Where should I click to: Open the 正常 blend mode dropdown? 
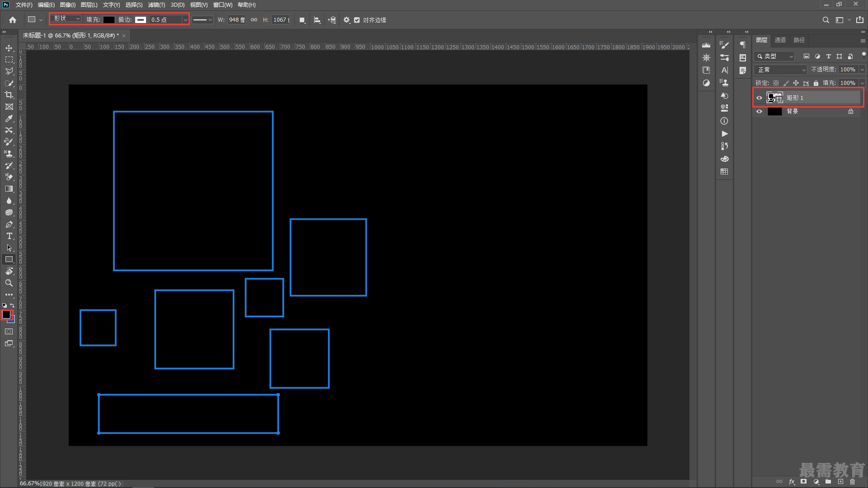(781, 70)
